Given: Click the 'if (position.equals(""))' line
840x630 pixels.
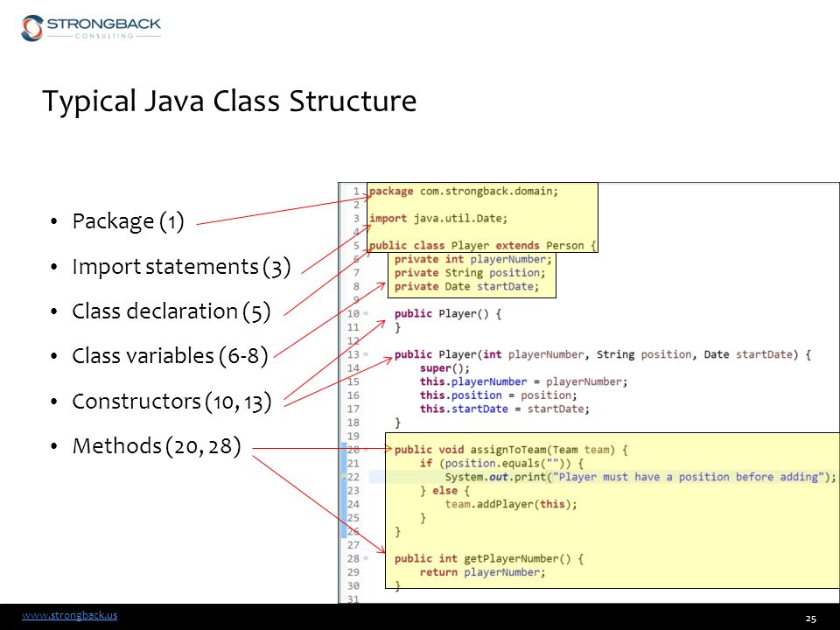Looking at the screenshot, I should pos(501,464).
